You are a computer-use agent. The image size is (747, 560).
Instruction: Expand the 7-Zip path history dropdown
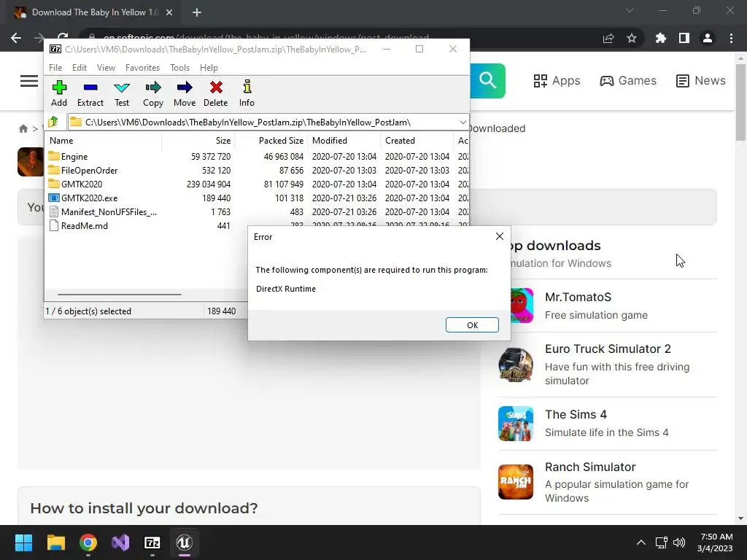coord(462,122)
